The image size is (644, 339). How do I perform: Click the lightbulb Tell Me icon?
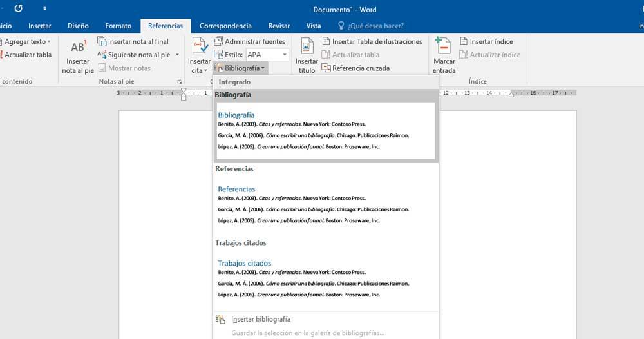(341, 26)
